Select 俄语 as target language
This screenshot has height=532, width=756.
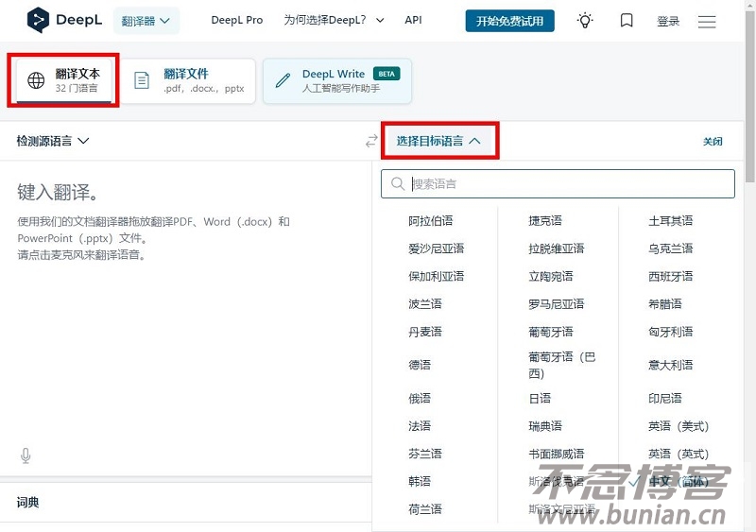(x=420, y=398)
